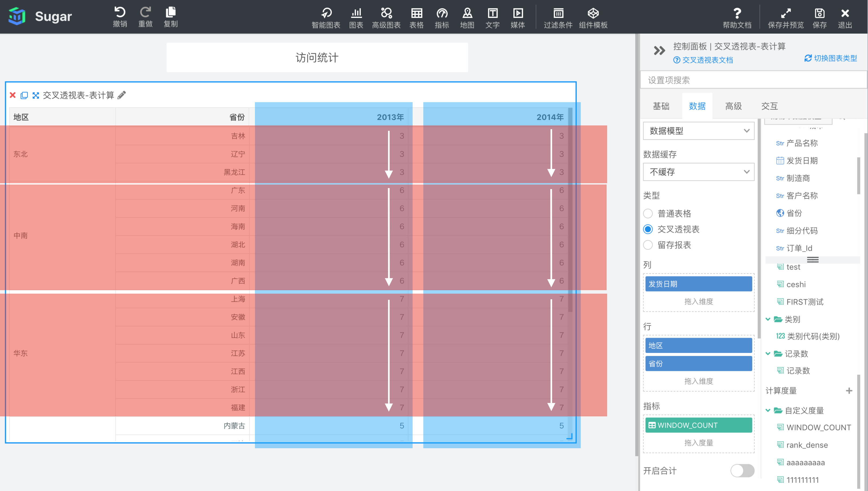Open the 交叉透视表文档 link
This screenshot has width=868, height=491.
[x=703, y=60]
